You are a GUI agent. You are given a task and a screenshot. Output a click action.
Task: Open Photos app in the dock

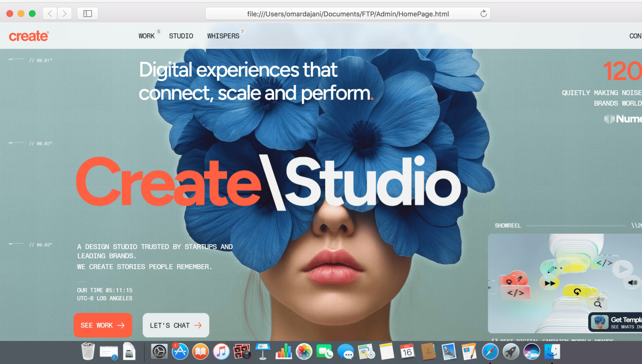[304, 351]
